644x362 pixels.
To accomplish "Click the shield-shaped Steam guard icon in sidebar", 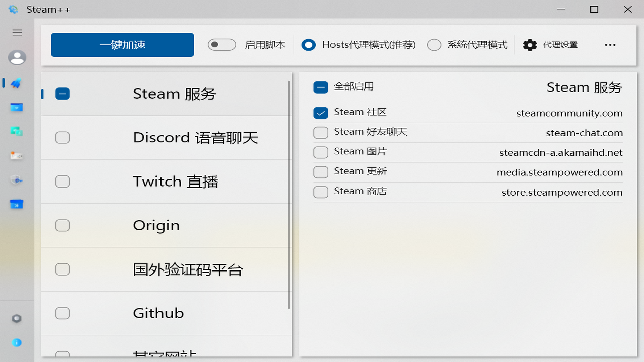I will 17,179.
